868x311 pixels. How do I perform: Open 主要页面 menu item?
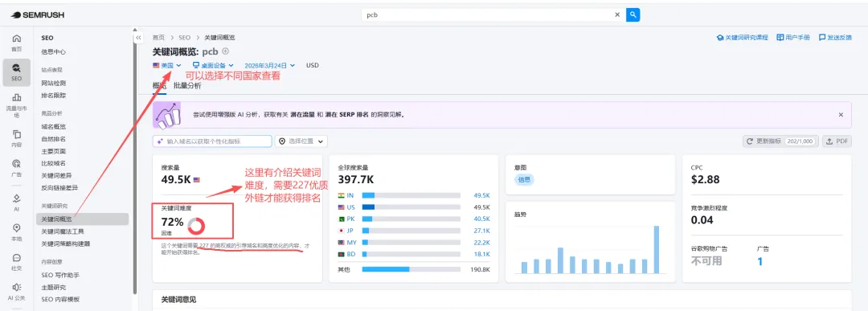(54, 151)
